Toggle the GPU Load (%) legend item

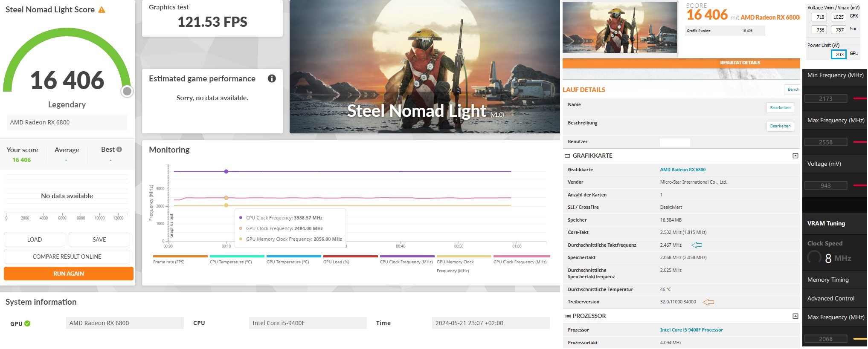pos(350,260)
